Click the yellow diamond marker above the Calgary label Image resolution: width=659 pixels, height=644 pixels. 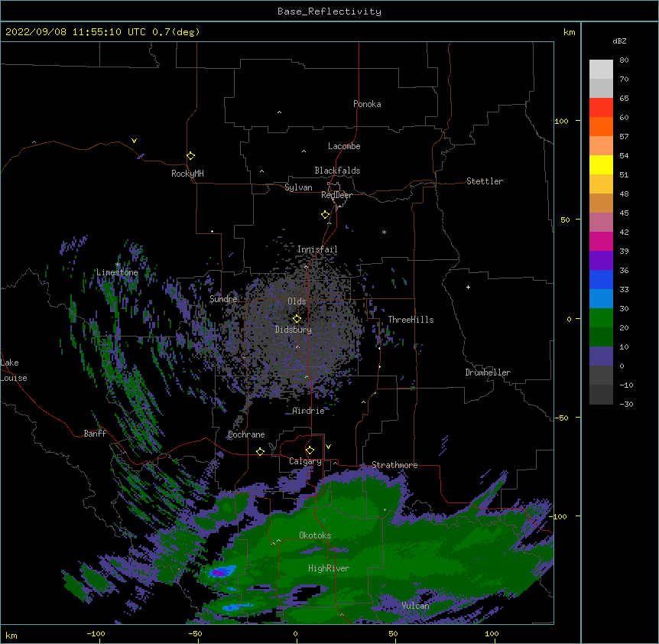pos(310,450)
